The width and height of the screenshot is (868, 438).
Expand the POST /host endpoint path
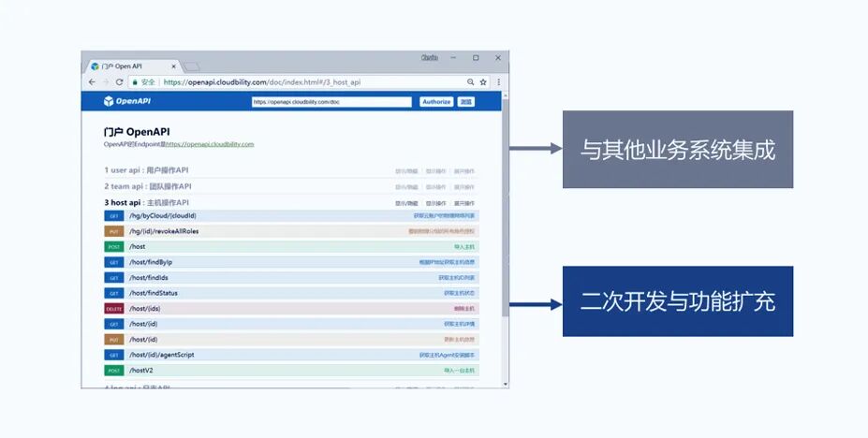coord(138,247)
